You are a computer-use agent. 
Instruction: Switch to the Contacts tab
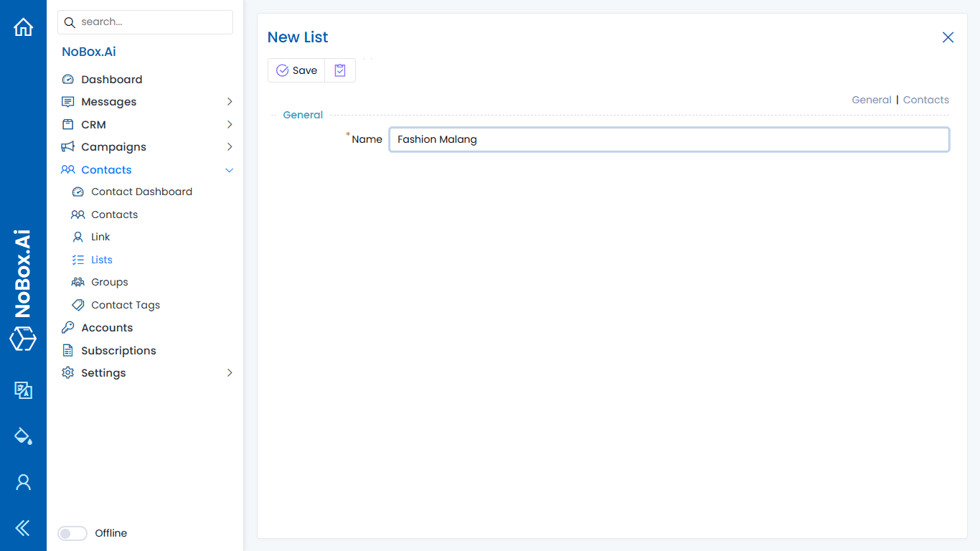tap(925, 100)
